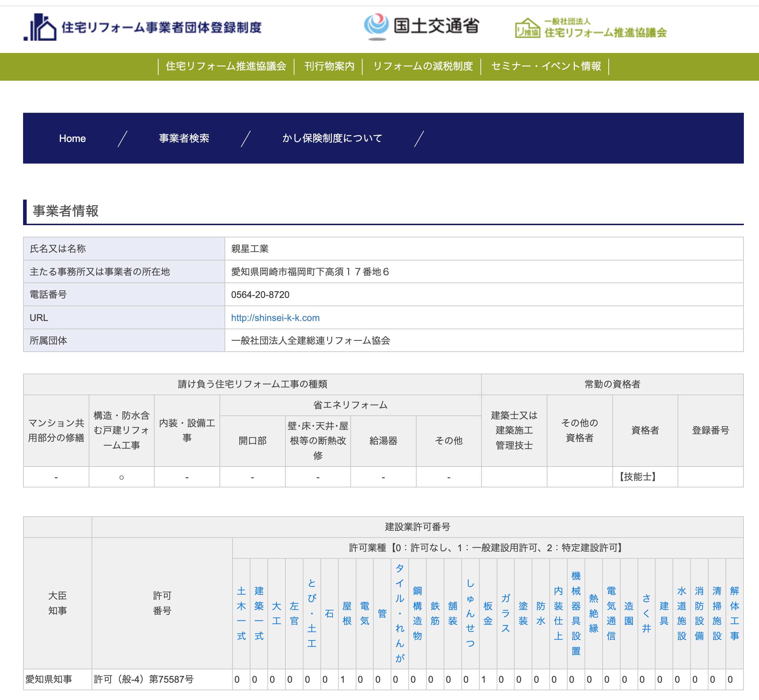This screenshot has height=700, width=759.
Task: Open the リフォームの減税制度 menu item
Action: [423, 66]
